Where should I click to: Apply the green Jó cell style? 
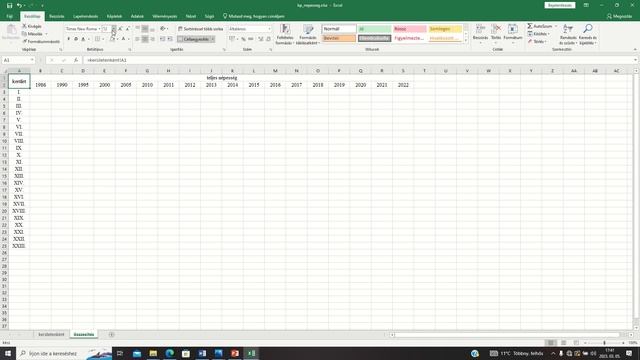(x=374, y=29)
